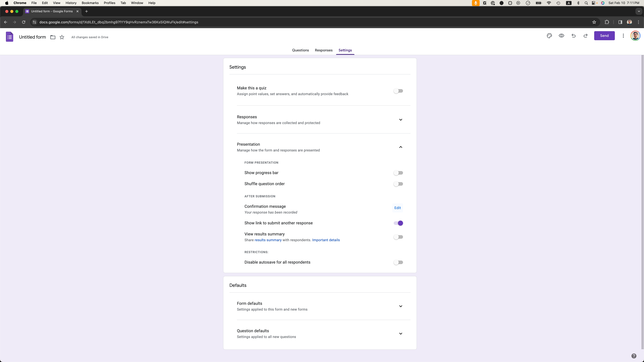Preview form with the eye icon
The width and height of the screenshot is (644, 362).
point(561,36)
